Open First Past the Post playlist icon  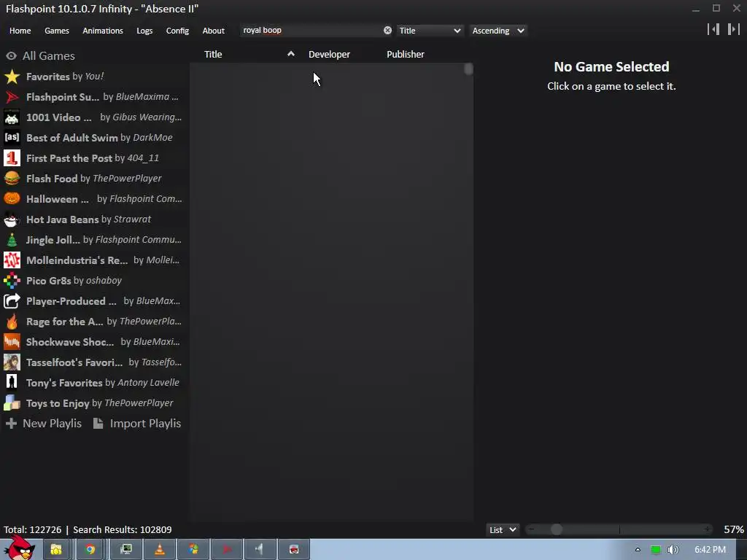[x=12, y=158]
